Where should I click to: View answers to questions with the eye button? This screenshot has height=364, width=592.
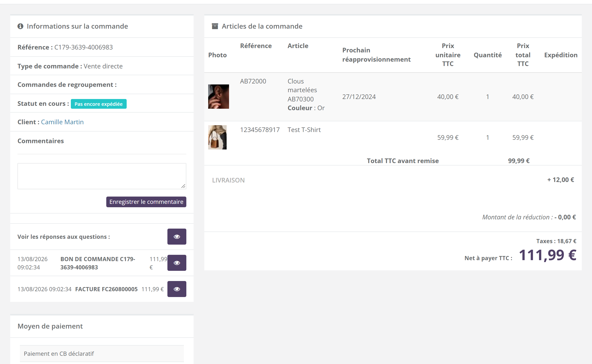(177, 237)
